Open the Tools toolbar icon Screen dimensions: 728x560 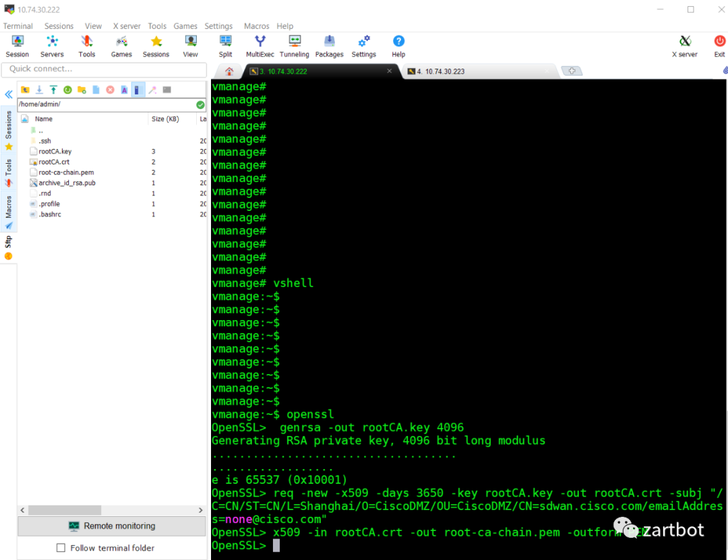(x=87, y=46)
